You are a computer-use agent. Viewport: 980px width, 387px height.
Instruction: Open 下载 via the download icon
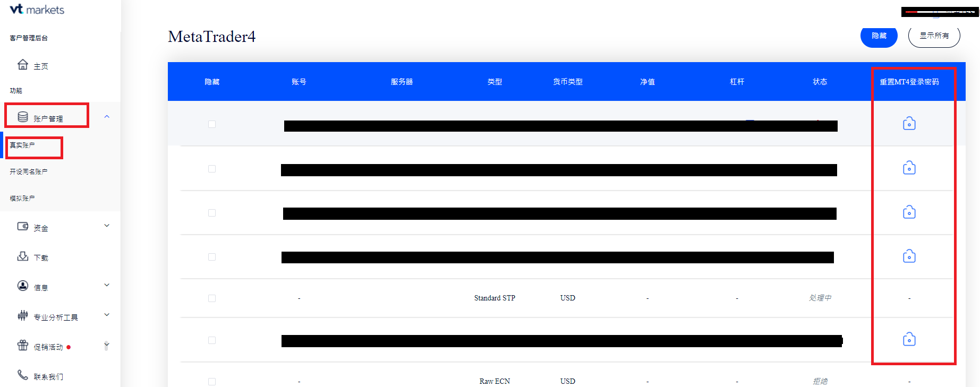[x=23, y=256]
